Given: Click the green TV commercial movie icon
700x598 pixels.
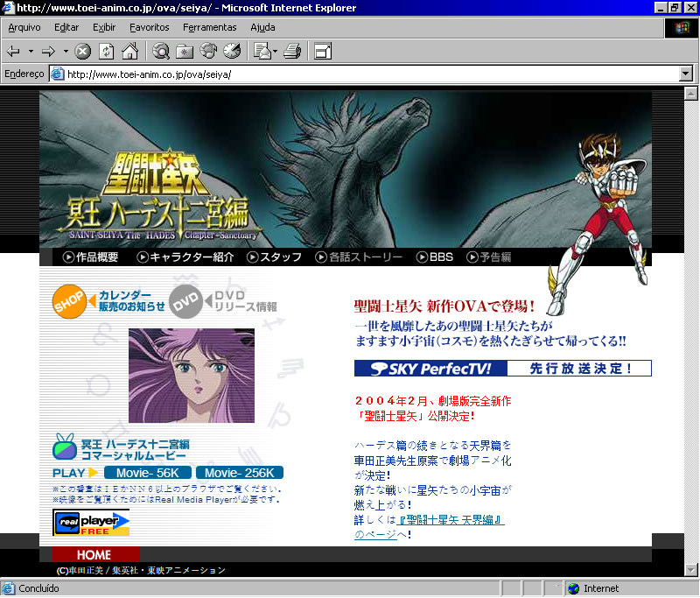Looking at the screenshot, I should coord(65,447).
